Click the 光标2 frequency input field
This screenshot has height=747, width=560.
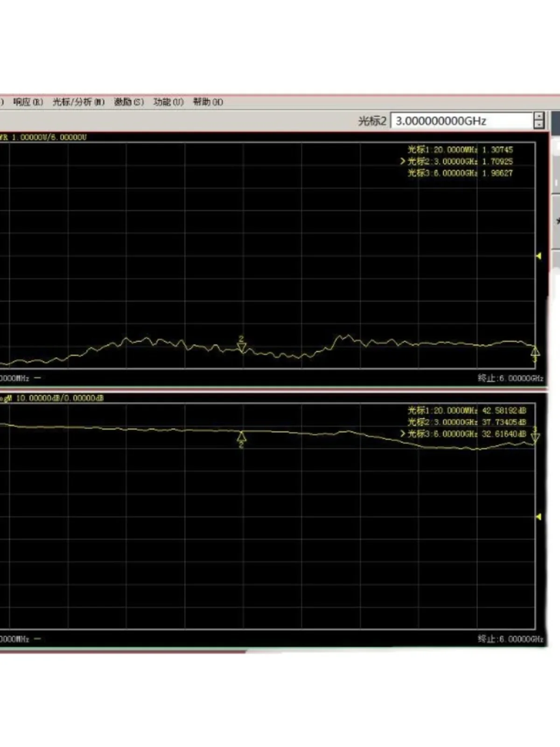coord(462,121)
